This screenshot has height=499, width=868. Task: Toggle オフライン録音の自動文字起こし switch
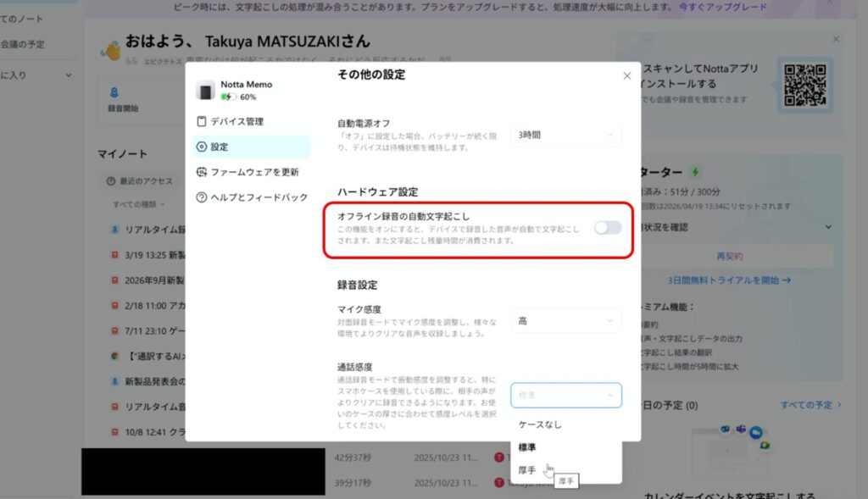pos(608,227)
